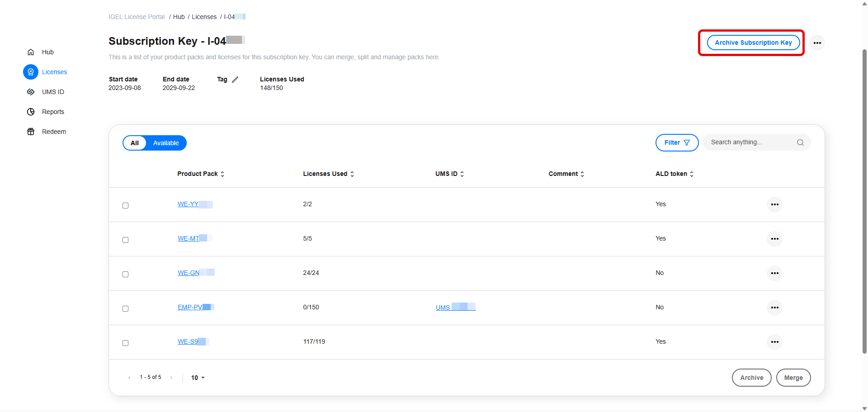The image size is (868, 412).
Task: Open the top-right options menu
Action: tap(817, 43)
